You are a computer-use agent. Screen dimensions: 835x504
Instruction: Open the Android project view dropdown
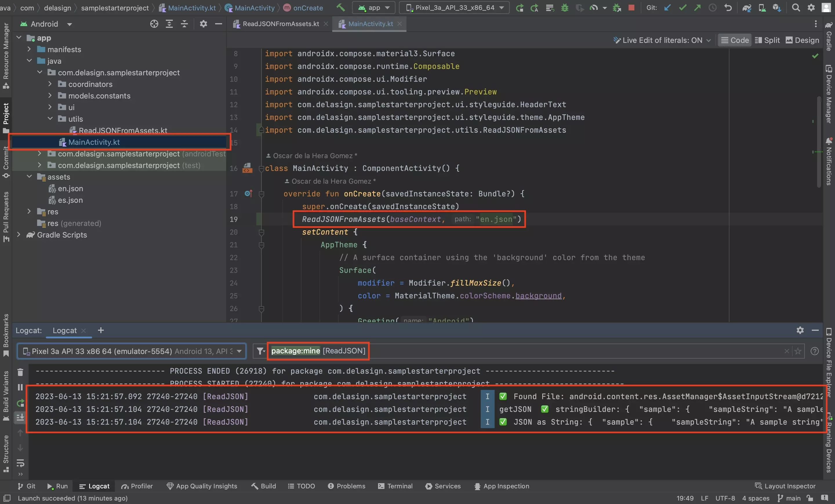pyautogui.click(x=46, y=24)
